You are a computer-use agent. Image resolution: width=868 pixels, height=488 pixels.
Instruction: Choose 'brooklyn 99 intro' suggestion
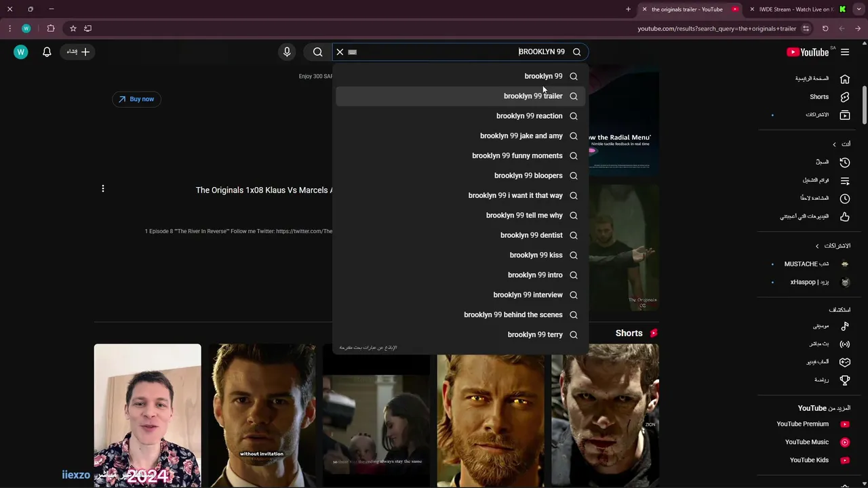[x=460, y=274]
